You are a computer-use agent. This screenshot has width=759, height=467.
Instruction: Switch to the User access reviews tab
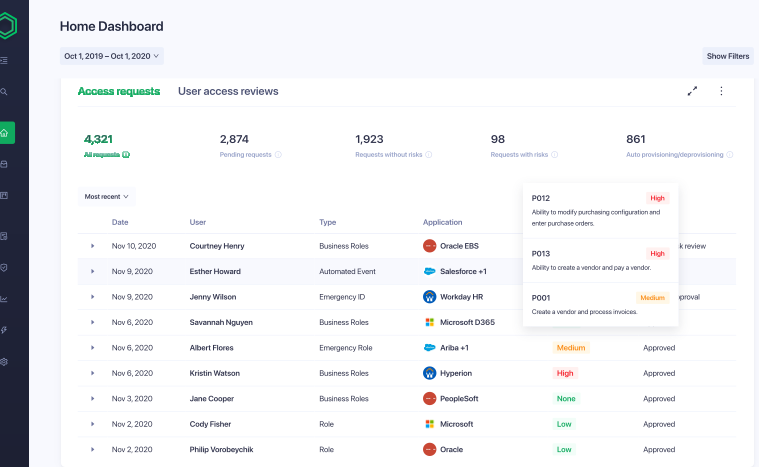click(228, 91)
